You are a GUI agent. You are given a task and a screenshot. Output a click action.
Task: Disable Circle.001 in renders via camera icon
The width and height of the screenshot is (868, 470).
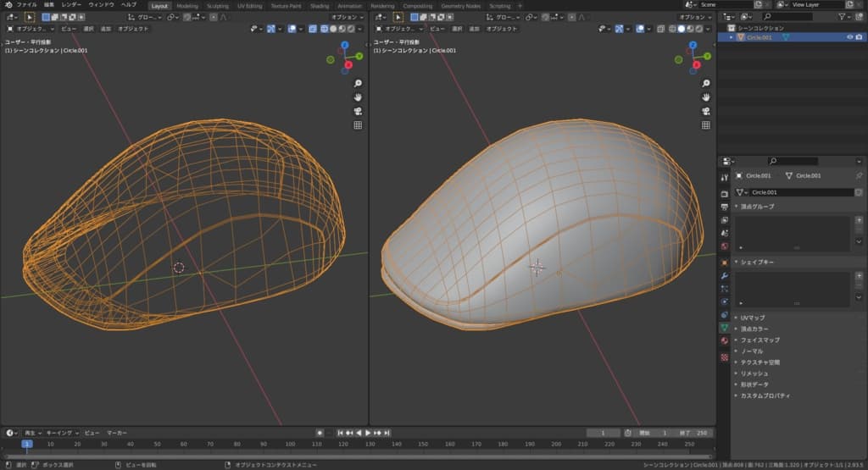(859, 37)
